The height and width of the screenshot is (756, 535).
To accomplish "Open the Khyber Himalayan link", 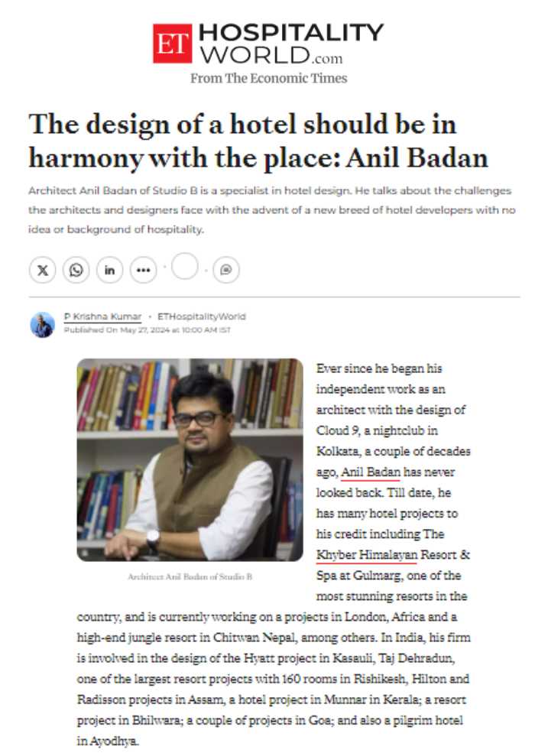I will (367, 555).
